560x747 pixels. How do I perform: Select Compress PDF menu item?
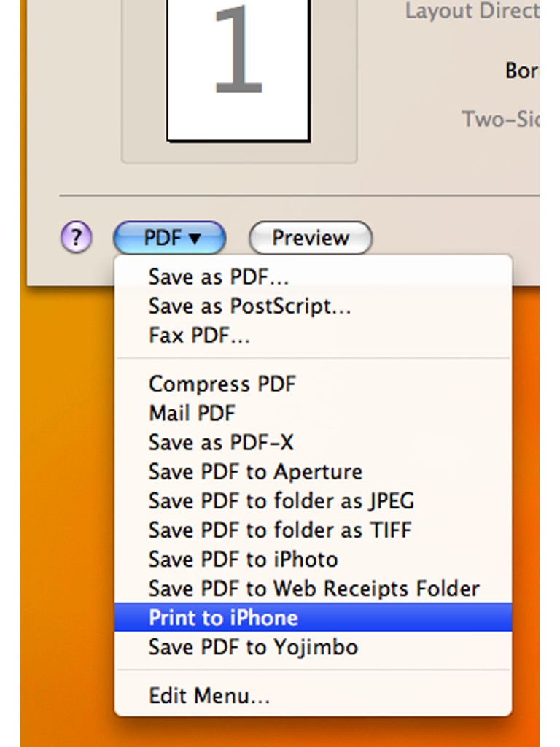click(x=314, y=384)
